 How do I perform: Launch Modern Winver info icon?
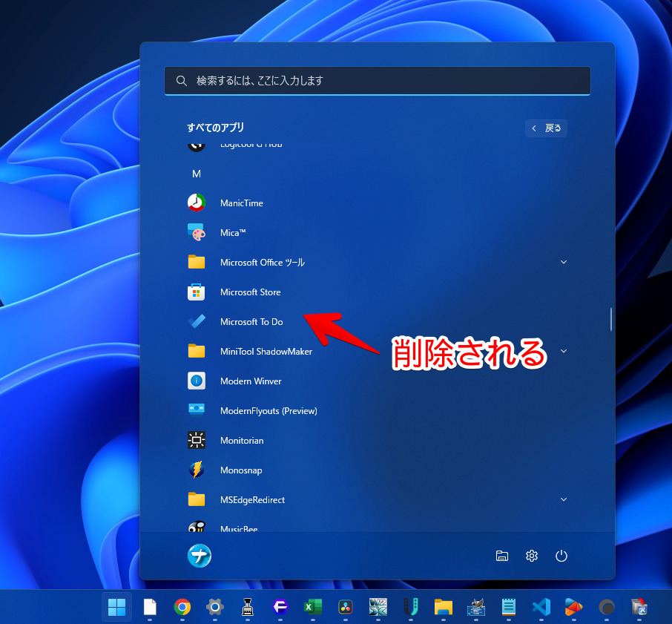point(197,381)
